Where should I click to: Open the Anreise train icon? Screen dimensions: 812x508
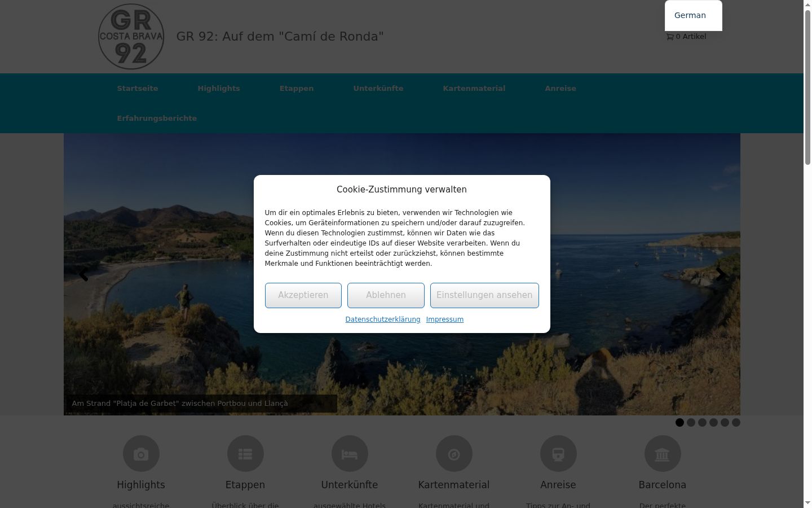558,453
